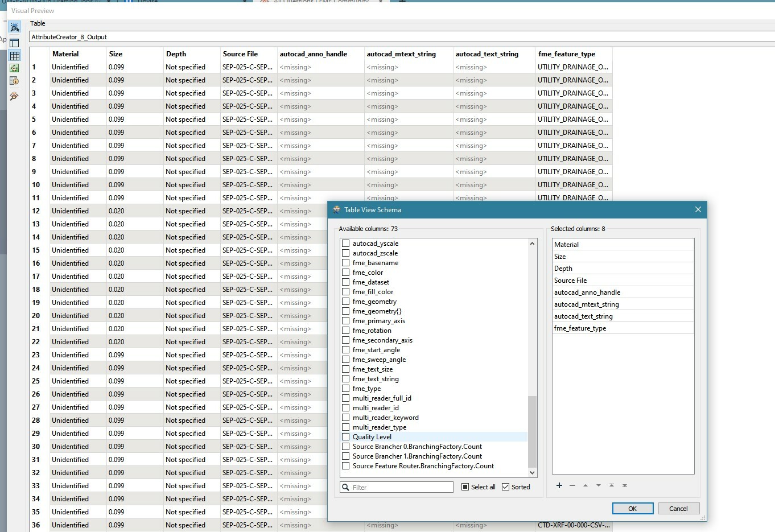This screenshot has width=775, height=532.
Task: Move selected column to top icon
Action: (612, 485)
